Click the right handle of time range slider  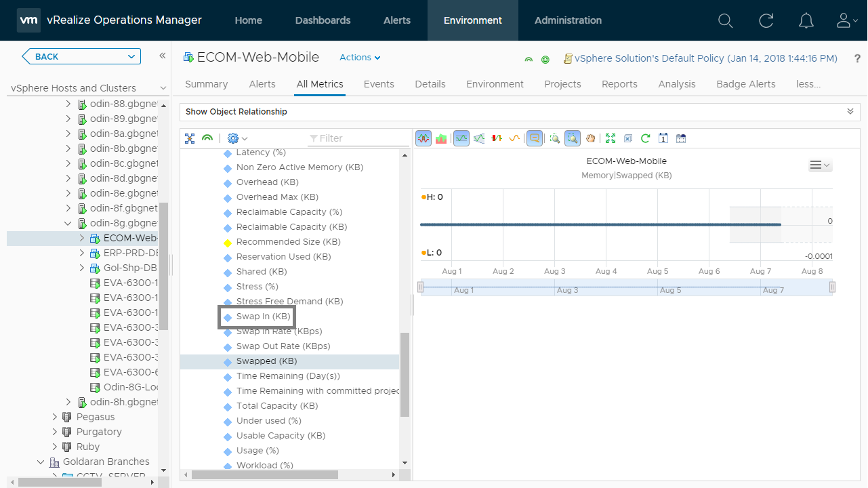pos(832,287)
